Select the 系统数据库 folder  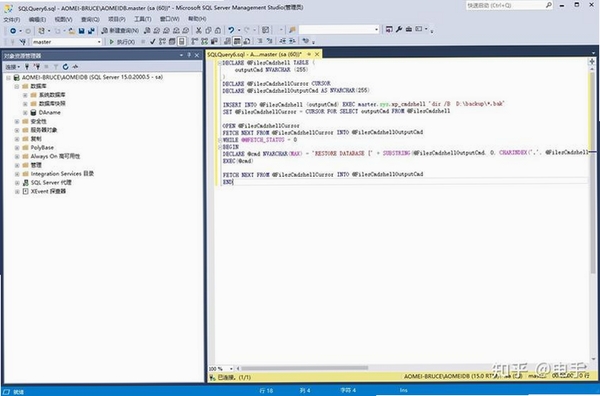click(52, 95)
